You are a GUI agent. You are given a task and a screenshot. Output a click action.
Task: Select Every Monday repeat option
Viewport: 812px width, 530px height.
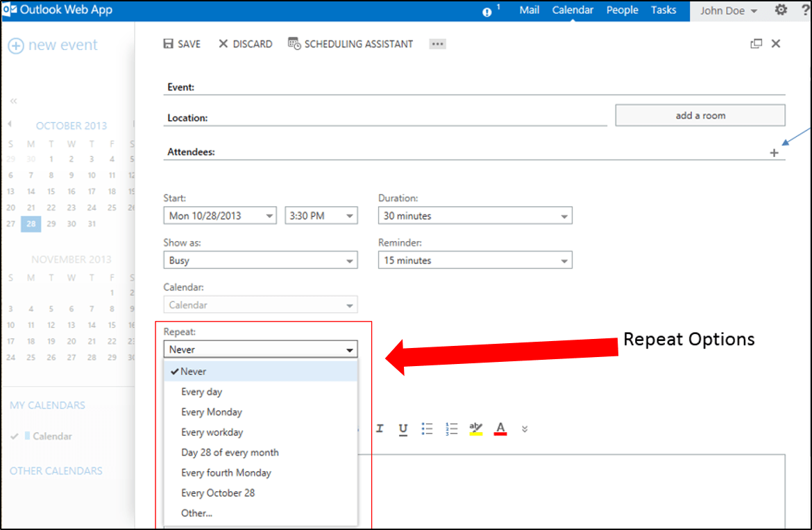click(260, 412)
